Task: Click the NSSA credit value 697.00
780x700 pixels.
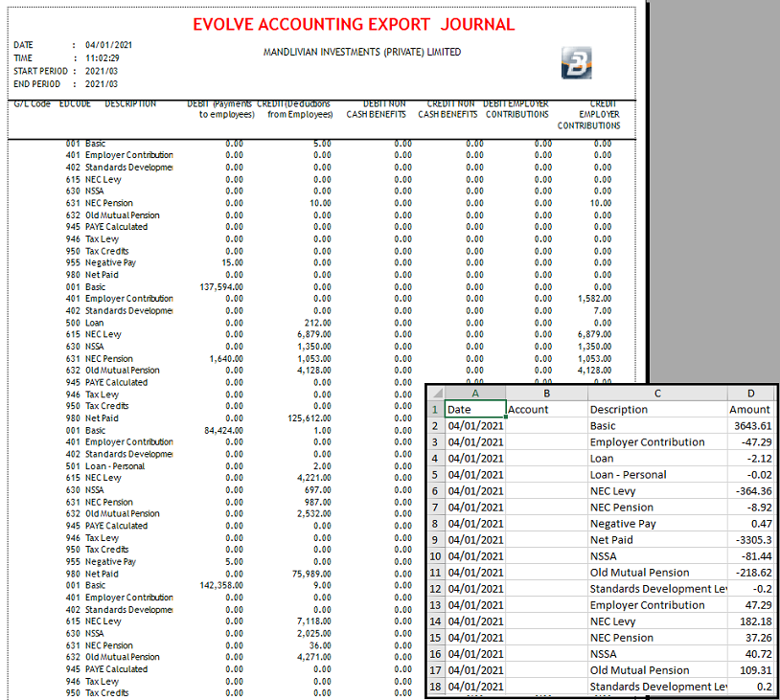Action: point(318,490)
